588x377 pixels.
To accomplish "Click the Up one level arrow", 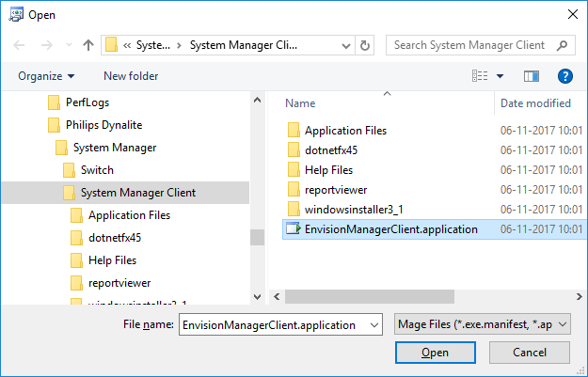I will pos(88,45).
